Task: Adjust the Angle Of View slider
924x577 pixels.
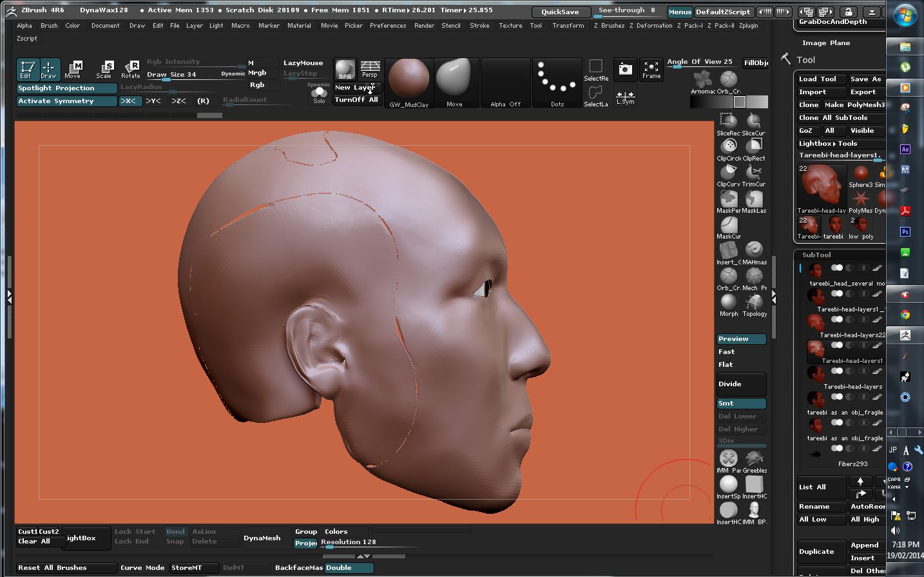Action: 702,63
